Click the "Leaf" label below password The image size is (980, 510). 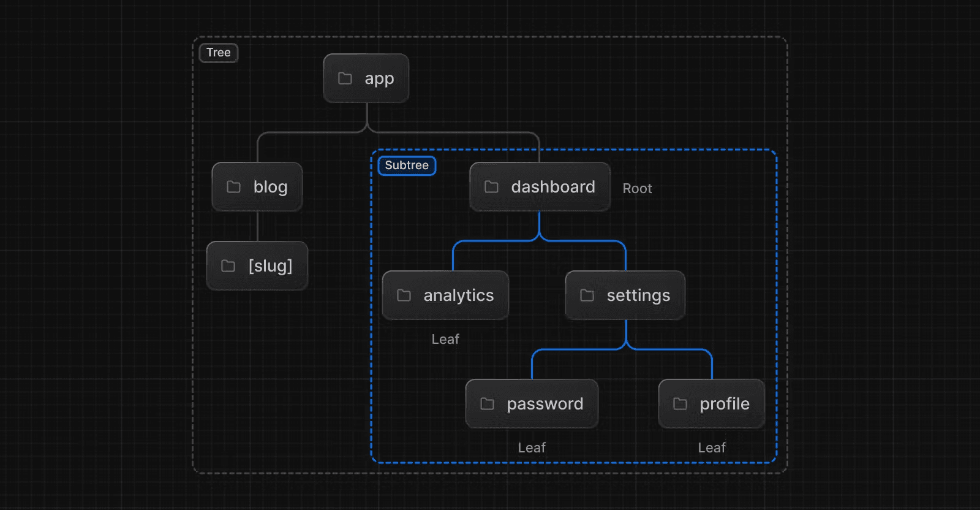click(x=532, y=448)
